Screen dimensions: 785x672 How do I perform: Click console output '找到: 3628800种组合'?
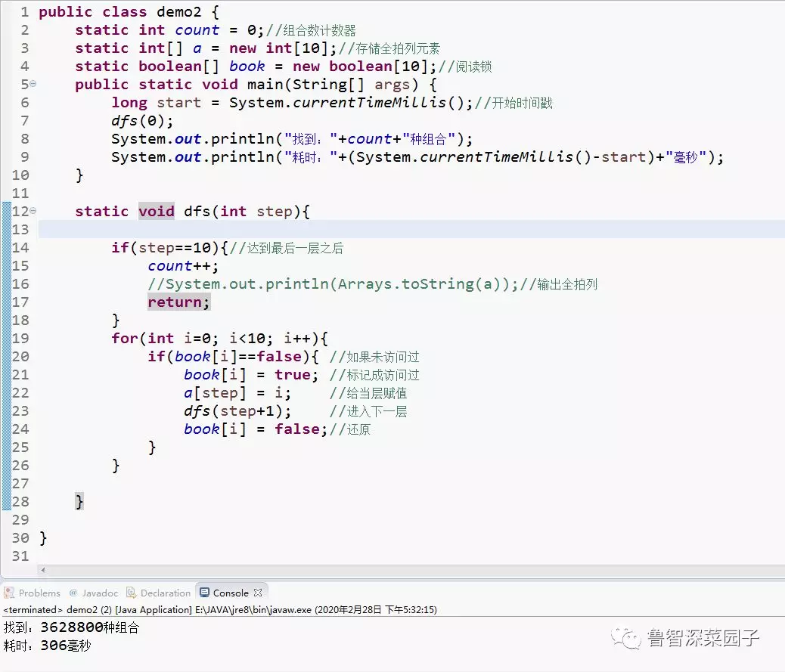coord(72,627)
